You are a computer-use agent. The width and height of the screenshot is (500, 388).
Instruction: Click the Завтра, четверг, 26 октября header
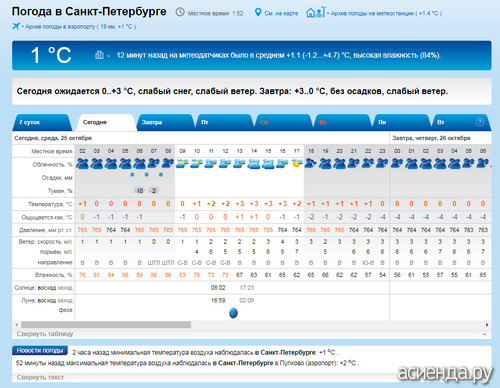pyautogui.click(x=431, y=138)
